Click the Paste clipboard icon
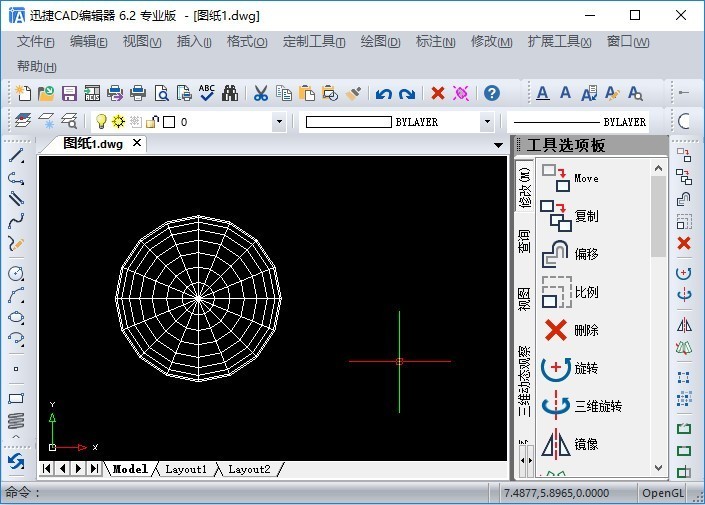Screen dimensions: 705x505 pos(307,93)
